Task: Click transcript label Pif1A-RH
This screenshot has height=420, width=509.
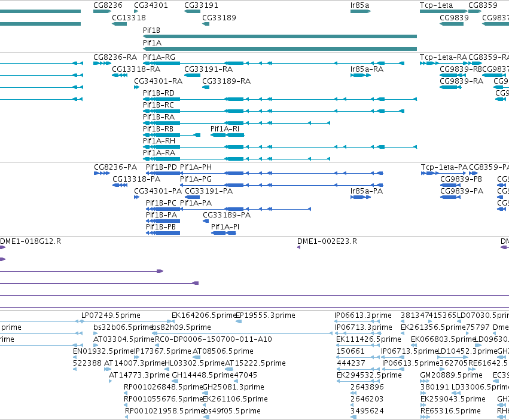Action: click(x=159, y=141)
